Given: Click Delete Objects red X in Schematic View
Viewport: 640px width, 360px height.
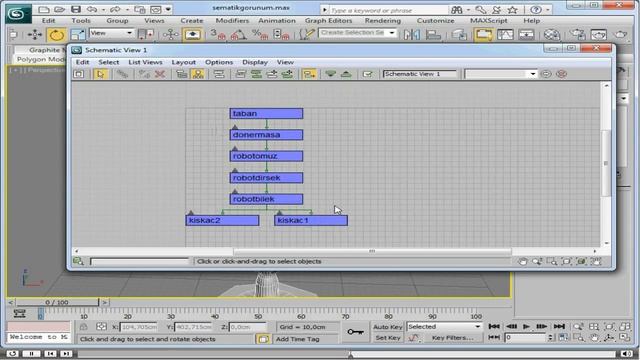Looking at the screenshot, I should [160, 74].
